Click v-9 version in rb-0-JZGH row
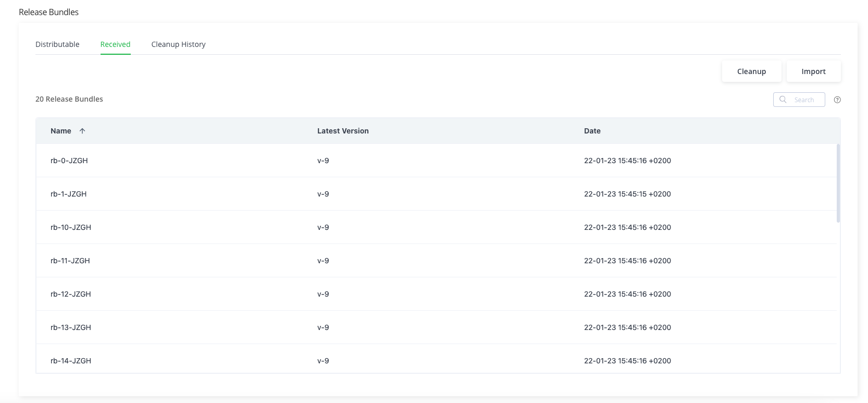Viewport: 868px width, 403px height. pyautogui.click(x=323, y=161)
